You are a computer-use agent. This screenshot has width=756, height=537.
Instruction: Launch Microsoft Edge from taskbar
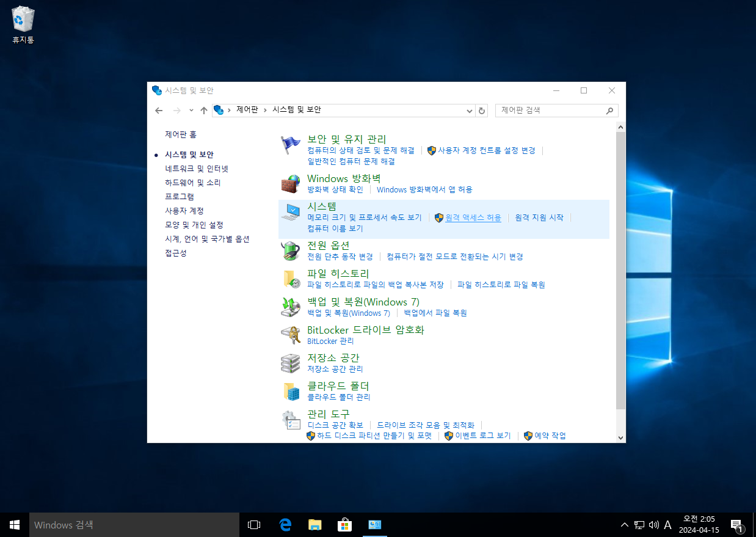[285, 525]
